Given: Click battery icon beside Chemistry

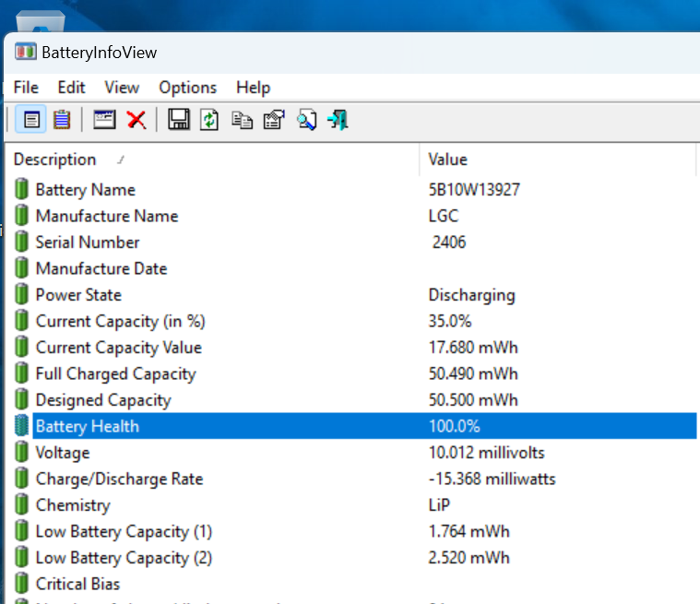Looking at the screenshot, I should [21, 504].
